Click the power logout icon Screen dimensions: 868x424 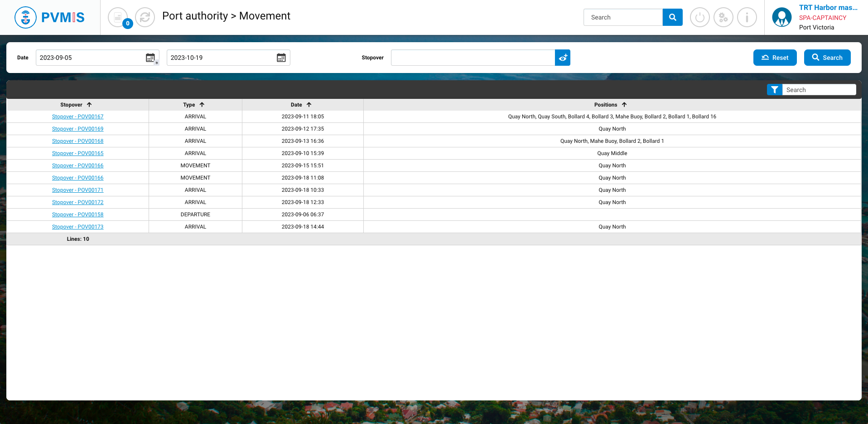click(699, 18)
